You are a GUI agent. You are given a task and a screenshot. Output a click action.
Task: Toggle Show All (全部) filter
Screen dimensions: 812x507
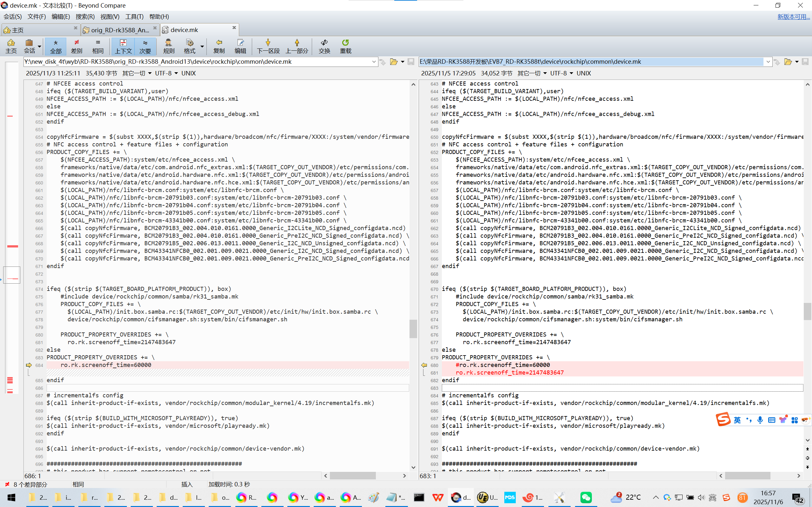(x=56, y=46)
